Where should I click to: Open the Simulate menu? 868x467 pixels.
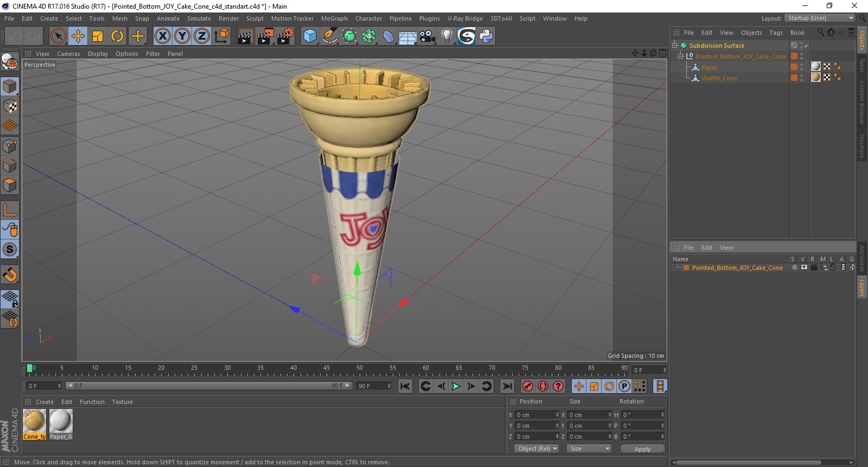coord(199,18)
